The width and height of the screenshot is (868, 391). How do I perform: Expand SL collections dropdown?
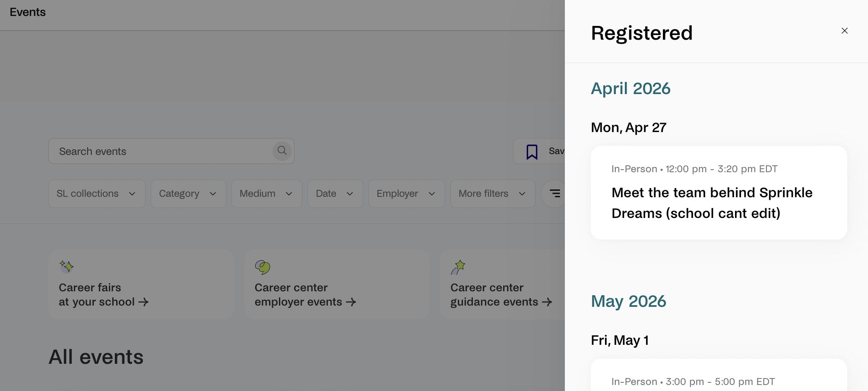point(97,194)
